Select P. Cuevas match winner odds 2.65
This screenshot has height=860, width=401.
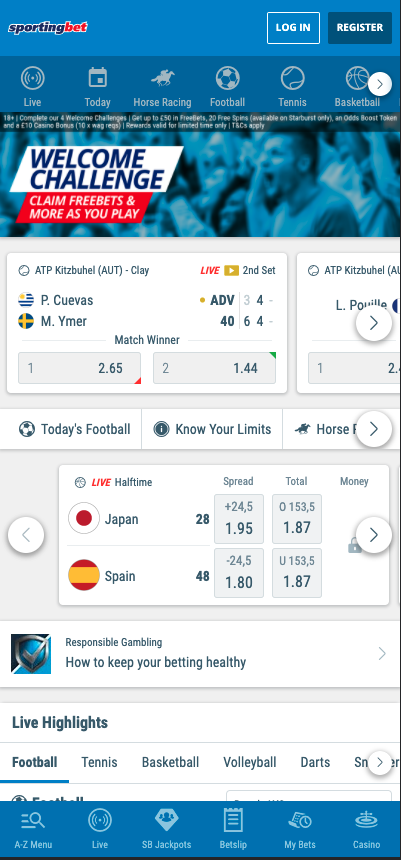80,368
